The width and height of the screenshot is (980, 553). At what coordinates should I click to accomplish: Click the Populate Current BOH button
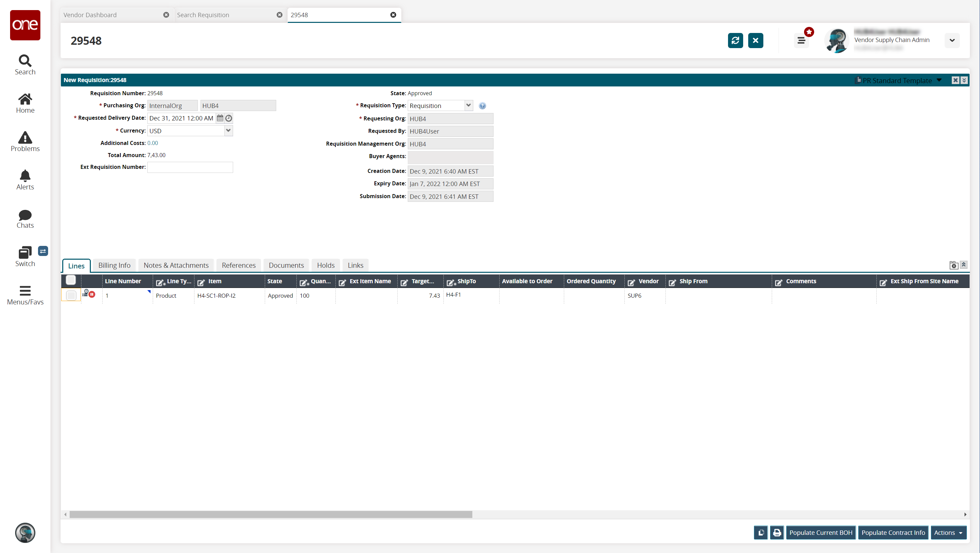pyautogui.click(x=821, y=532)
